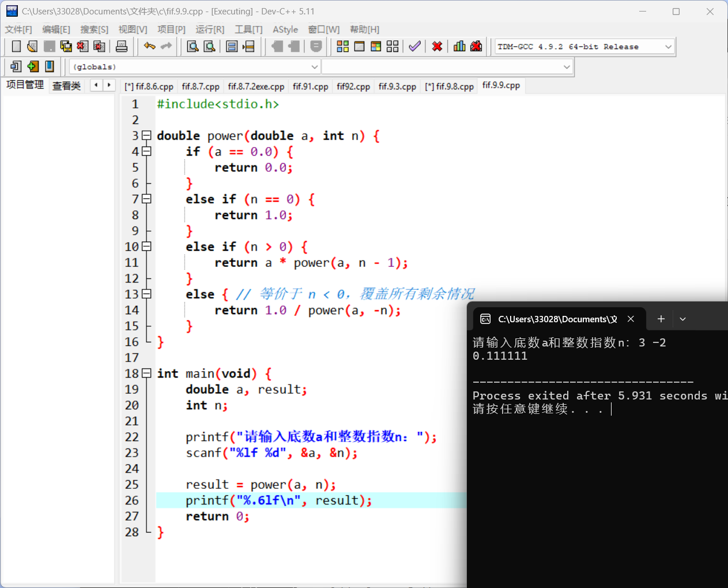Image resolution: width=728 pixels, height=588 pixels.
Task: Click the Profile Analysis bar-chart icon
Action: click(x=459, y=46)
